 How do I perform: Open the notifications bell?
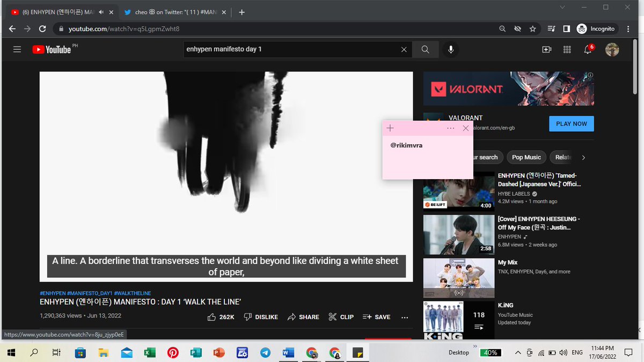(x=588, y=49)
